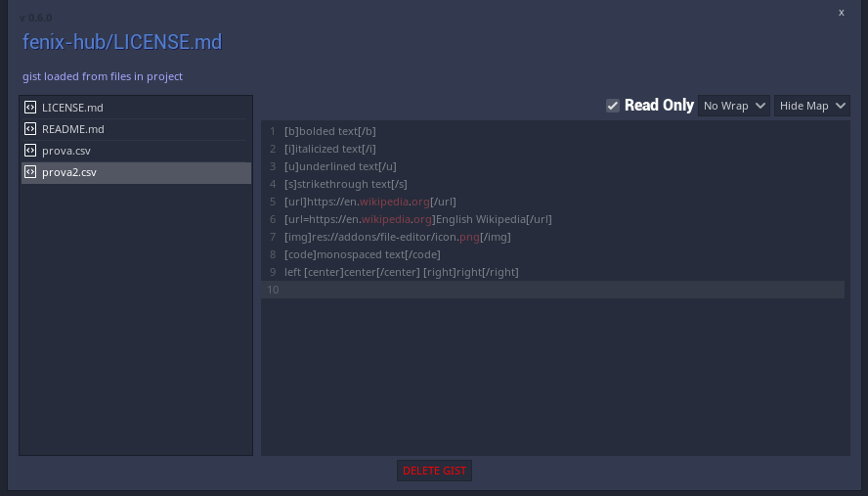Image resolution: width=868 pixels, height=496 pixels.
Task: Click line number 1 in the editor gutter
Action: click(x=273, y=131)
